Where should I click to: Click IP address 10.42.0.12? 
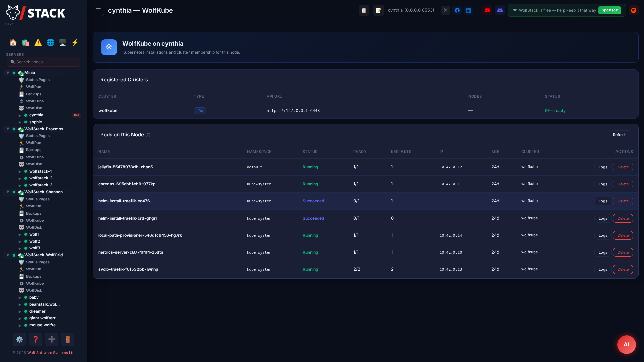click(x=450, y=167)
